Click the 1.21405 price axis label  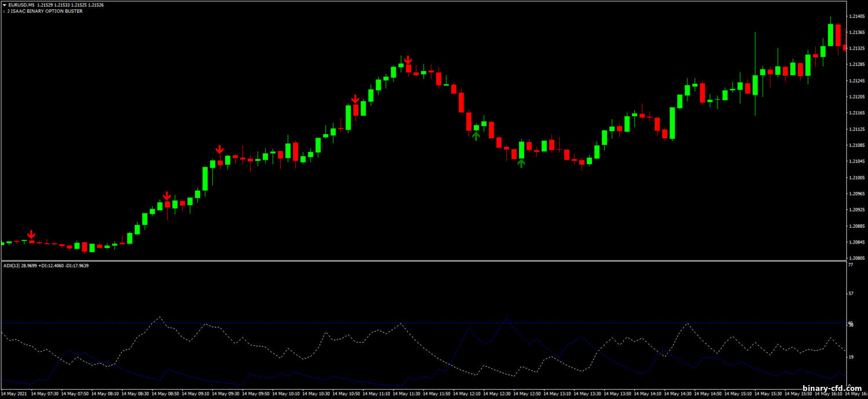click(x=856, y=16)
